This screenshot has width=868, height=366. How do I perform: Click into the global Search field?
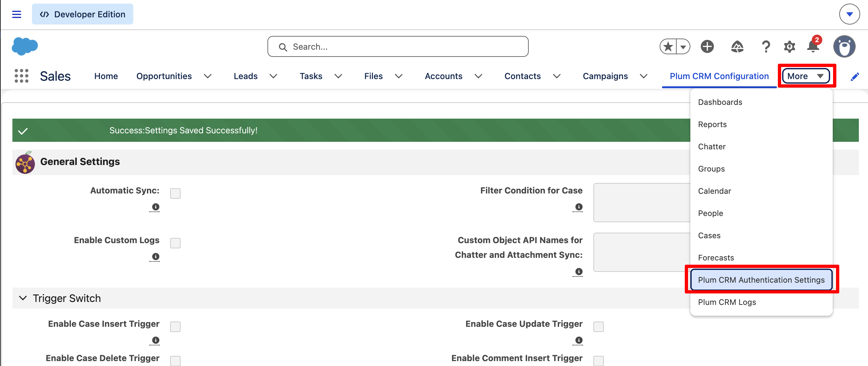pyautogui.click(x=398, y=46)
